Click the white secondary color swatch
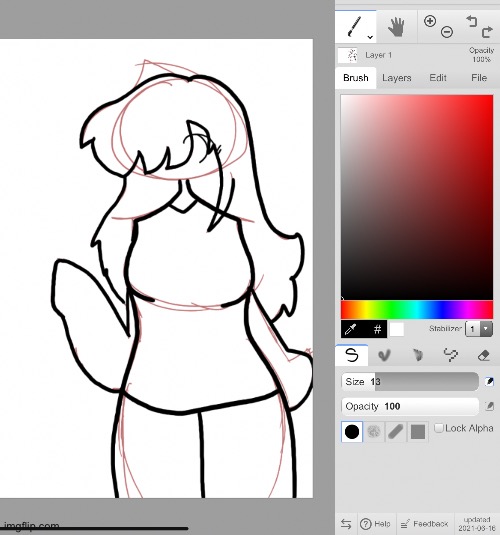Image resolution: width=500 pixels, height=535 pixels. (x=397, y=330)
